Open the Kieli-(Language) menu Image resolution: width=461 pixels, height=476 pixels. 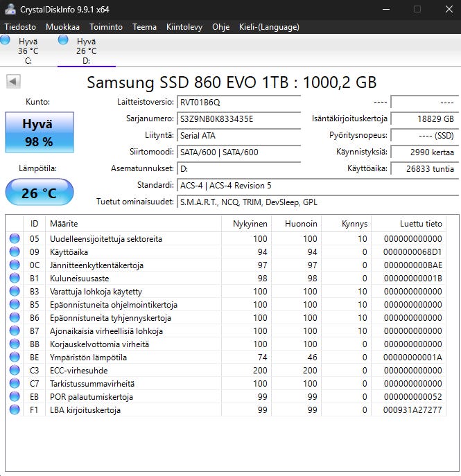269,27
